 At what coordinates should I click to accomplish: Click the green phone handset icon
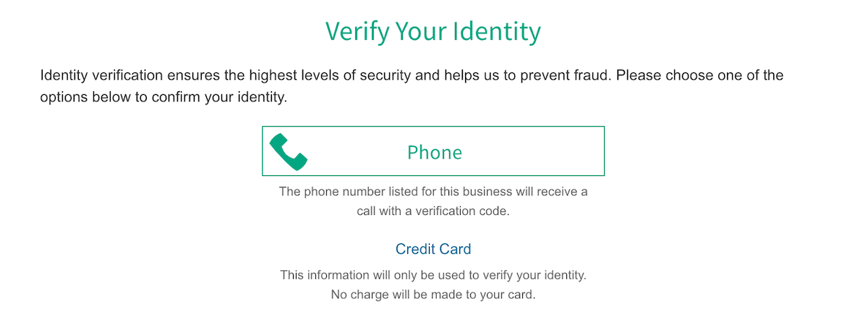pos(289,151)
